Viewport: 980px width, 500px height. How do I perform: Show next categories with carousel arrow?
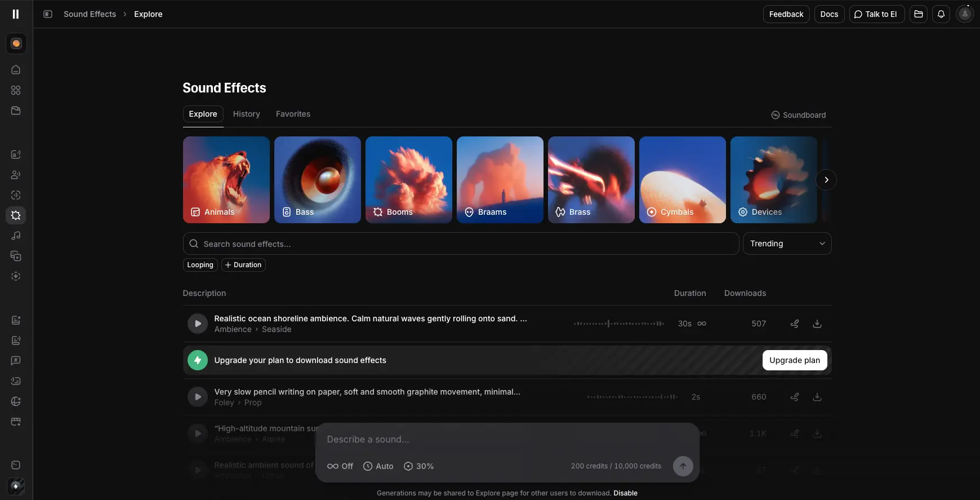click(x=826, y=180)
